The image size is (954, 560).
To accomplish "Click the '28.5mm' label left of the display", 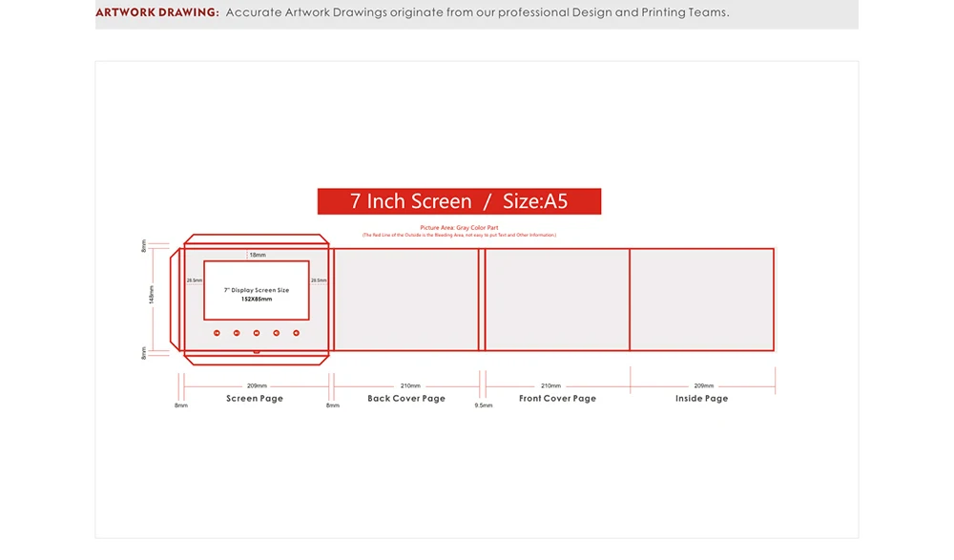I will [194, 280].
